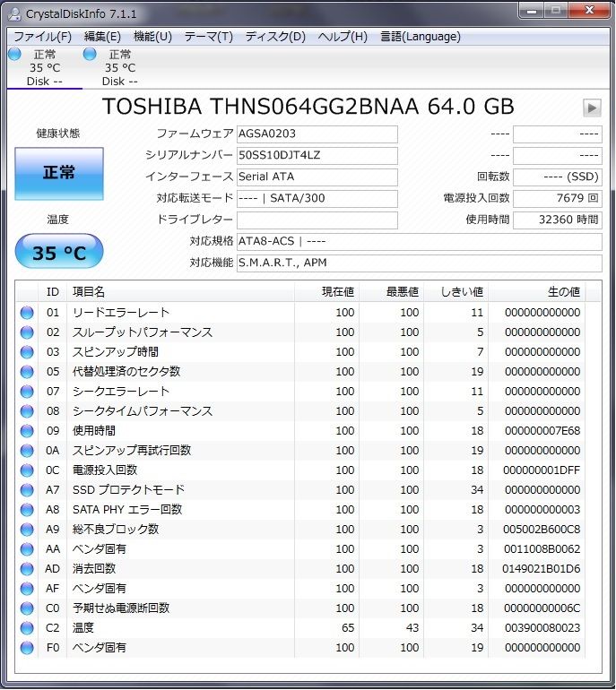
Task: Switch to the second disk tab
Action: (x=120, y=67)
